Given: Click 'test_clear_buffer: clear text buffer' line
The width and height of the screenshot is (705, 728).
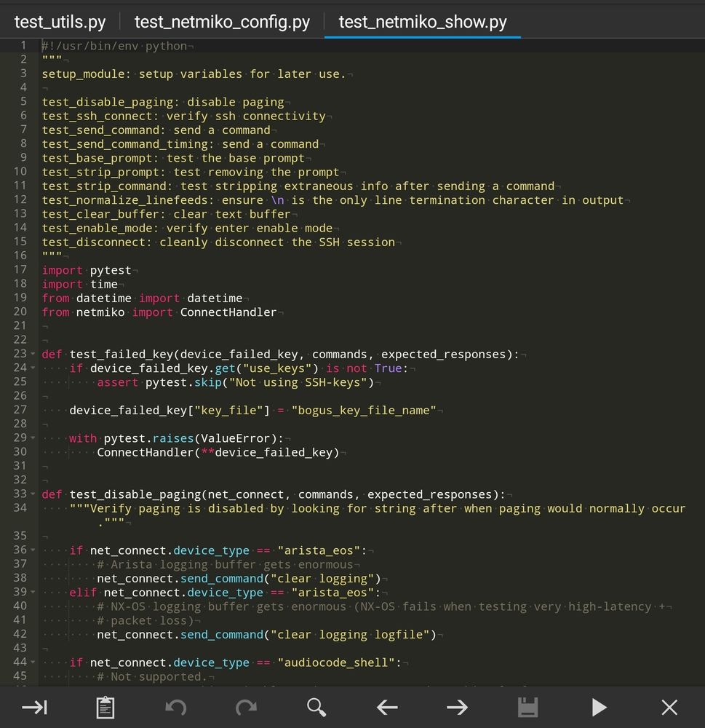Looking at the screenshot, I should click(x=166, y=214).
